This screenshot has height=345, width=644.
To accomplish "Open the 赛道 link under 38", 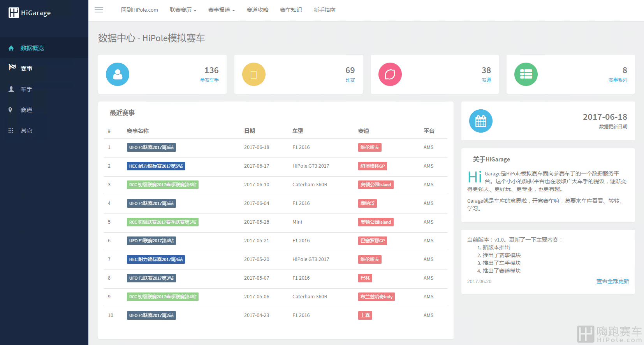I will pyautogui.click(x=486, y=80).
